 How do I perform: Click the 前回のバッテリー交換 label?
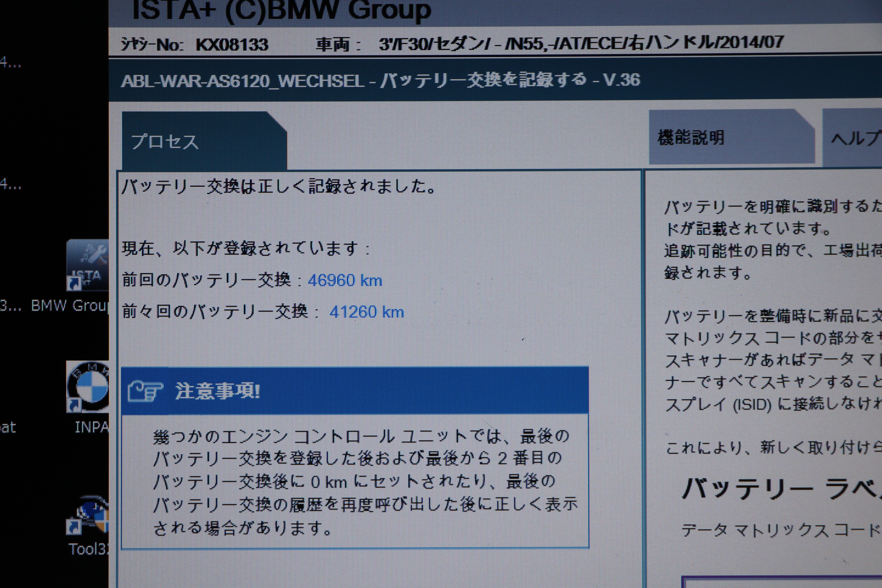207,280
